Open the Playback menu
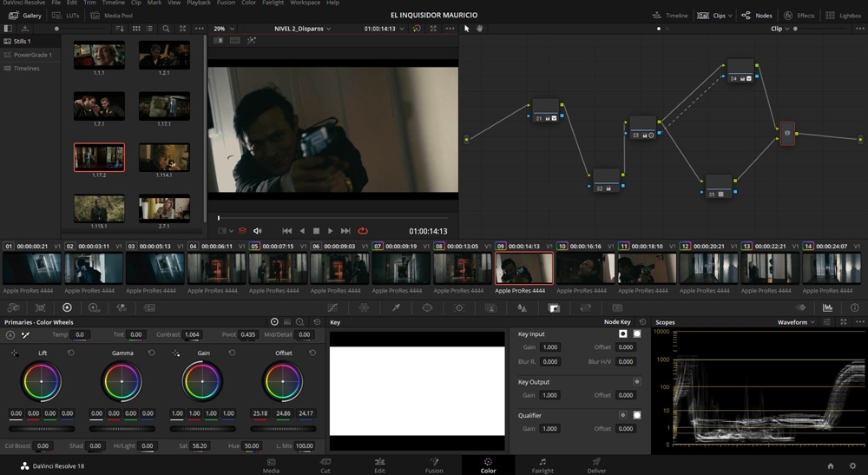 (199, 3)
